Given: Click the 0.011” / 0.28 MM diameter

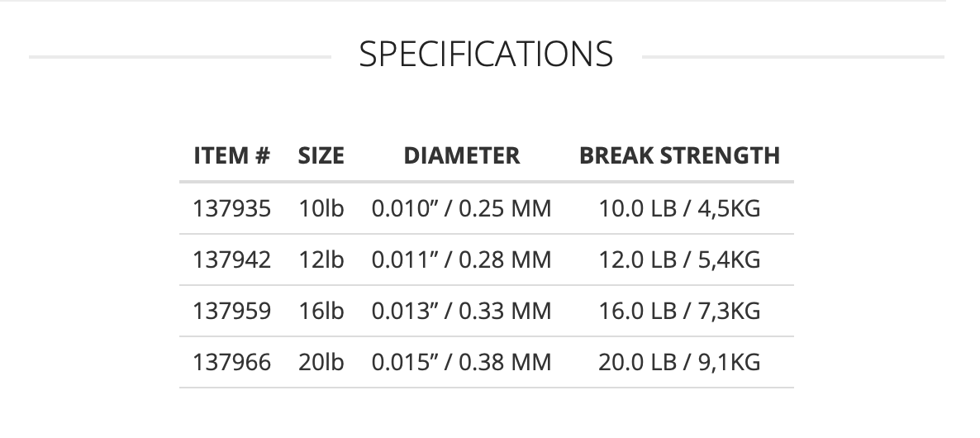Looking at the screenshot, I should pos(461,259).
